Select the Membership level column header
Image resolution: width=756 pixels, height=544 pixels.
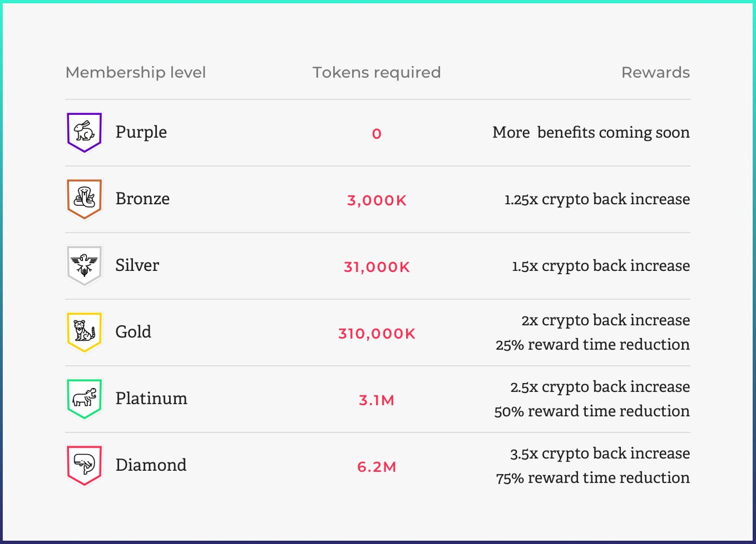tap(136, 73)
